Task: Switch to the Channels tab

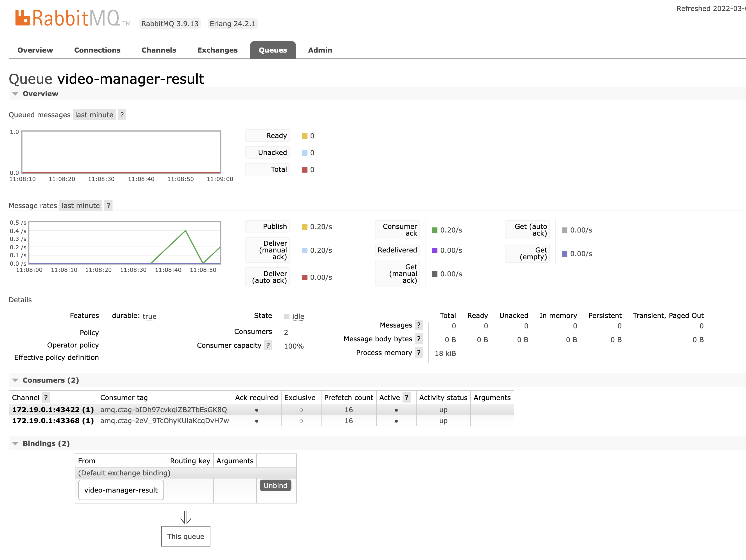Action: point(159,50)
